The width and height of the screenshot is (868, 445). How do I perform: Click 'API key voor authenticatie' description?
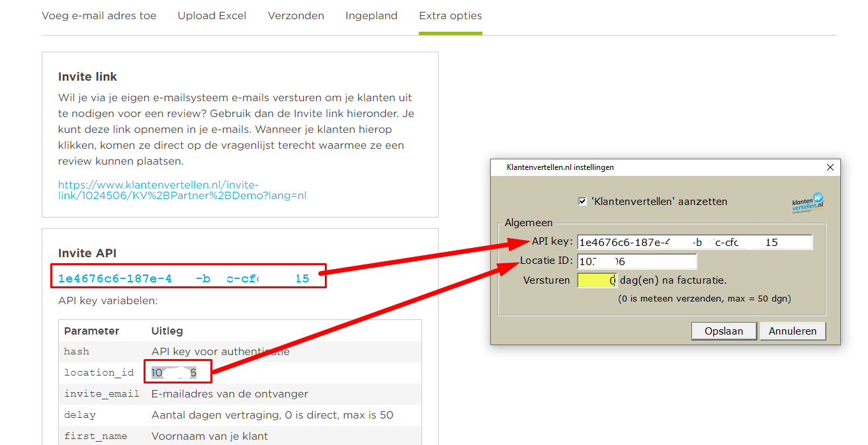coord(220,352)
